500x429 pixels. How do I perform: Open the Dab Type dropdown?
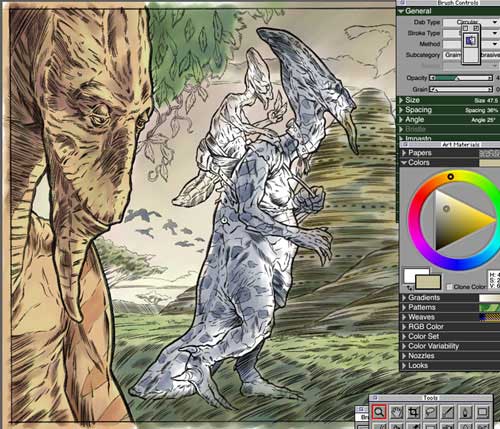pos(471,22)
